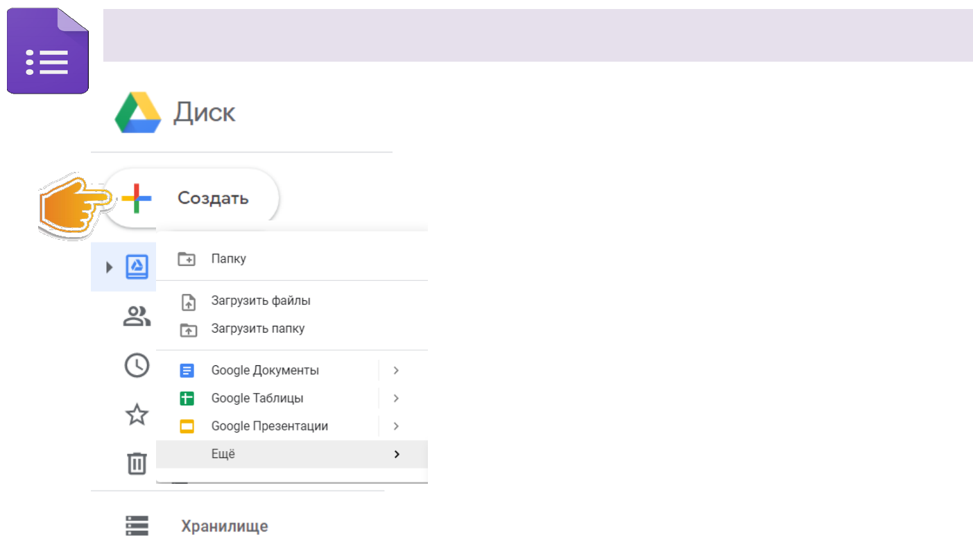Open My Drive sidebar icon
The width and height of the screenshot is (973, 560).
point(137,266)
